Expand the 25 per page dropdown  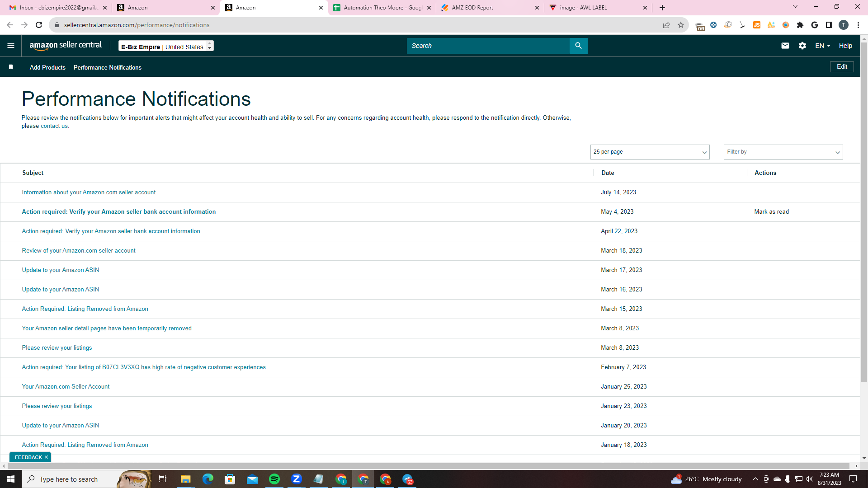[650, 152]
